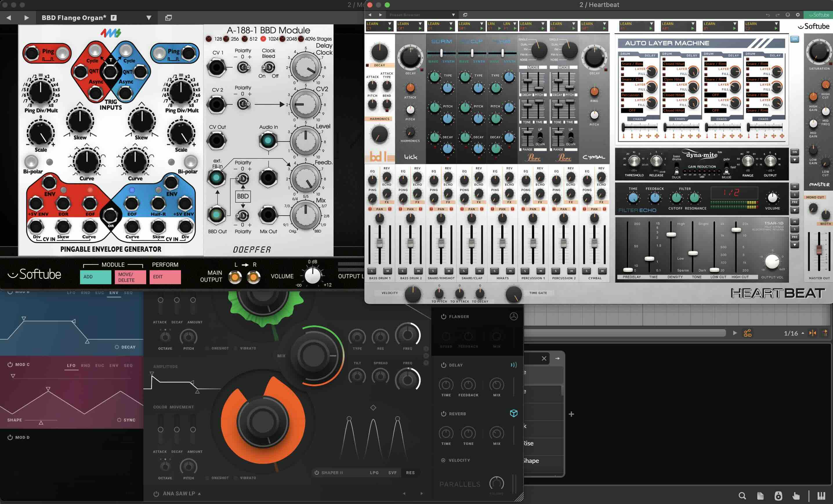
Task: Select the ENV tab in MOD B
Action: [114, 293]
